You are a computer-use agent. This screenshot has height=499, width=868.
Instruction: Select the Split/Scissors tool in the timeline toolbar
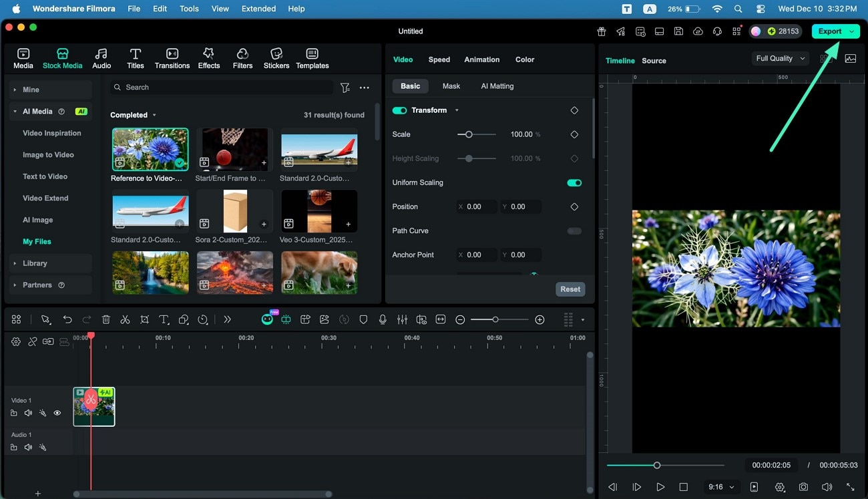pyautogui.click(x=125, y=319)
